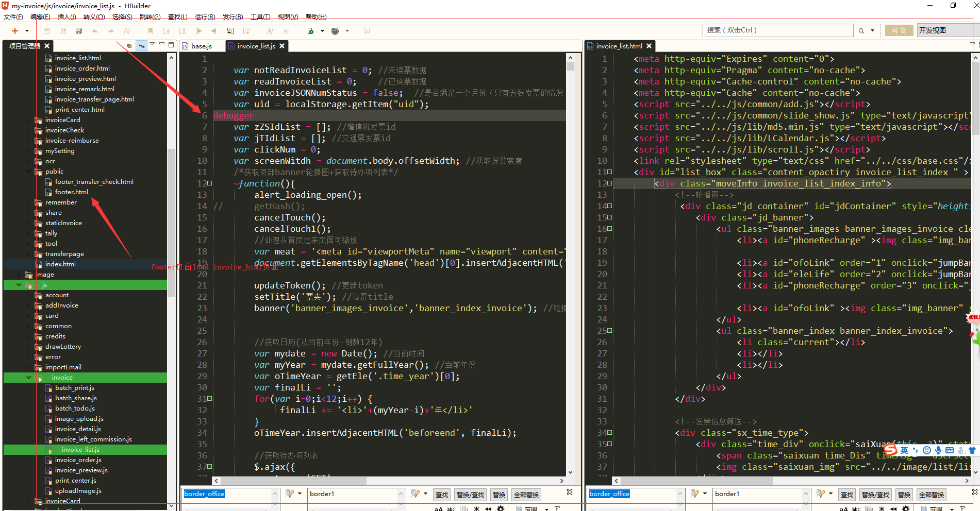Switch to the base.js editor tab

point(202,46)
